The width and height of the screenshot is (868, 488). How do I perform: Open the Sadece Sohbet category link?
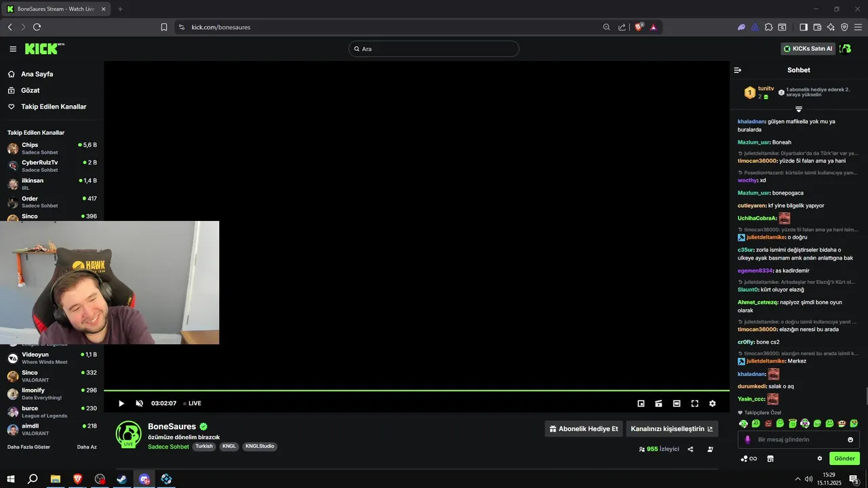[168, 447]
